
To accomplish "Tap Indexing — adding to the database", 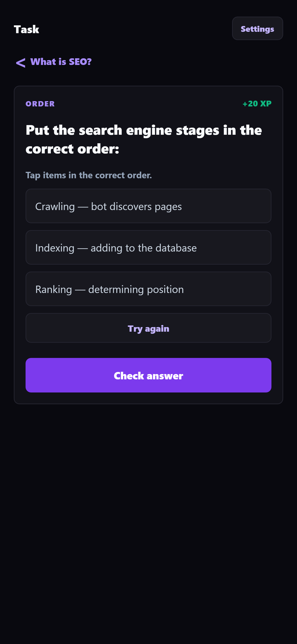I will coord(148,248).
